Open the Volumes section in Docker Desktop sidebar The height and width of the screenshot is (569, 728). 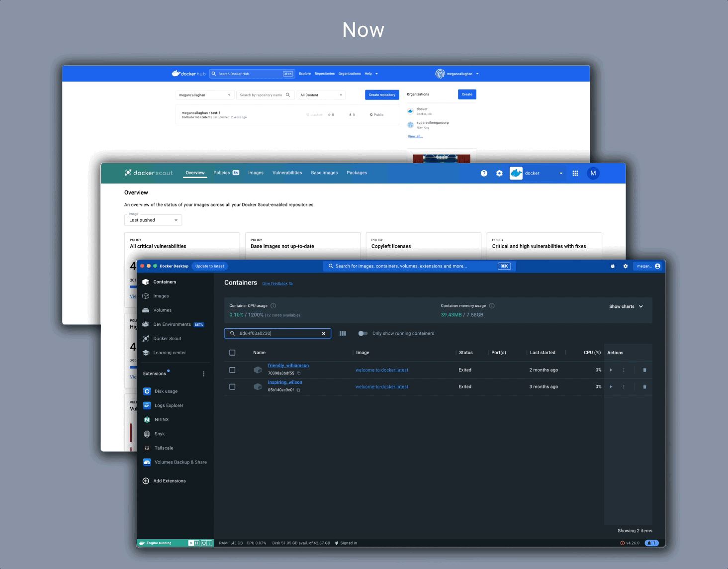click(x=162, y=310)
